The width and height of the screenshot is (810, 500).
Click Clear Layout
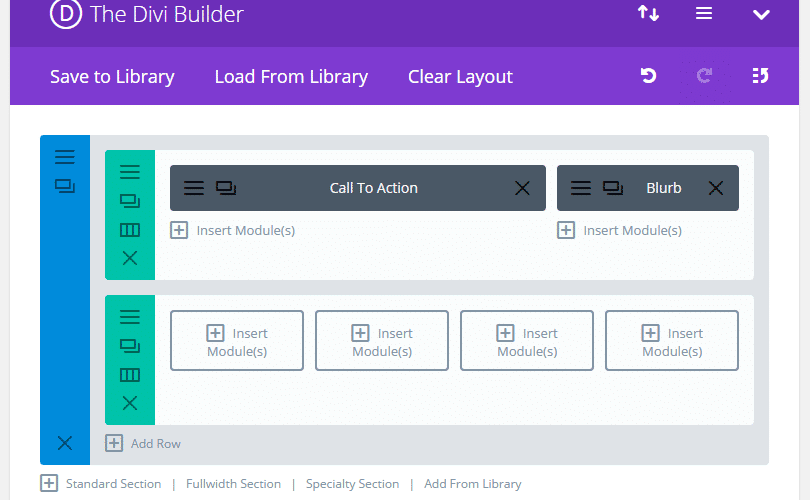point(460,76)
